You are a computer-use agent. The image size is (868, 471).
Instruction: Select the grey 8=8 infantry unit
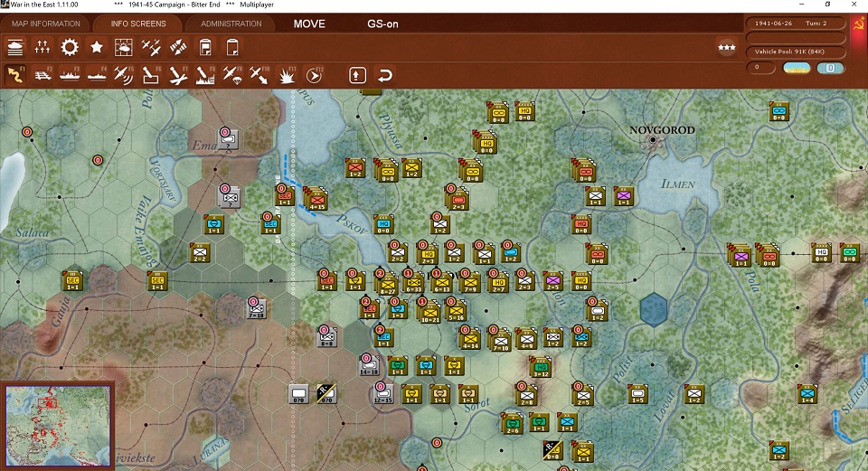point(326,336)
